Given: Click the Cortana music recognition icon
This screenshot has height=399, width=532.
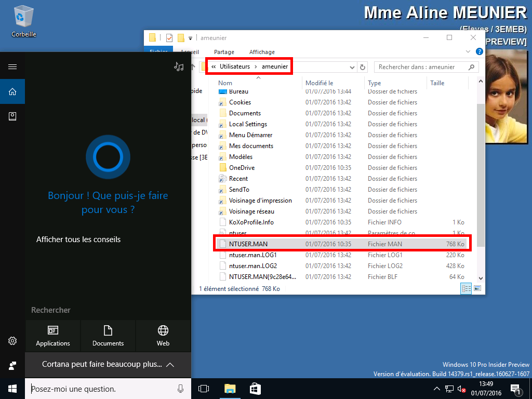Looking at the screenshot, I should pos(179,66).
